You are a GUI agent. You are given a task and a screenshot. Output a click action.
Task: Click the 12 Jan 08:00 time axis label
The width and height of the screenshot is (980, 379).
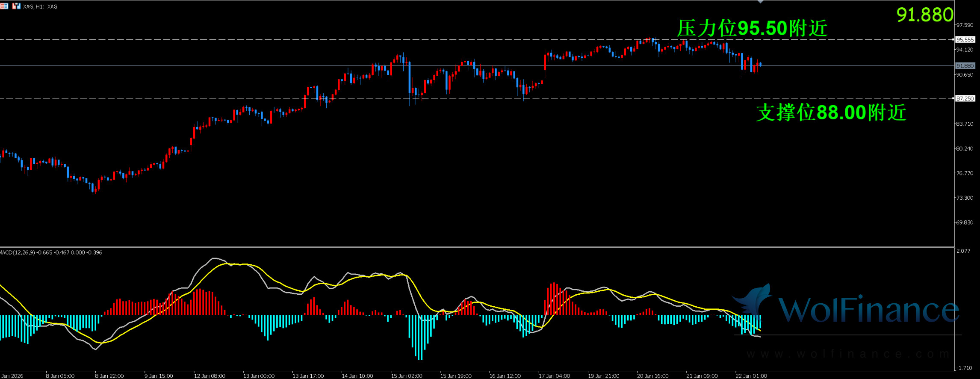[209, 376]
